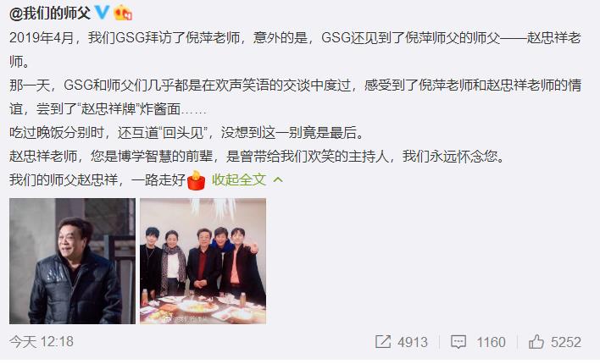600x364 pixels.
Task: Collapse the post with 收起全文
Action: click(239, 179)
